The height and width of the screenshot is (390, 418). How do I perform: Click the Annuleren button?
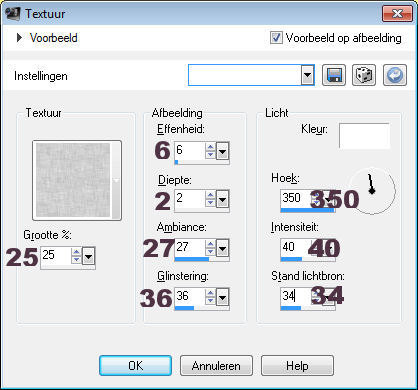coord(216,366)
